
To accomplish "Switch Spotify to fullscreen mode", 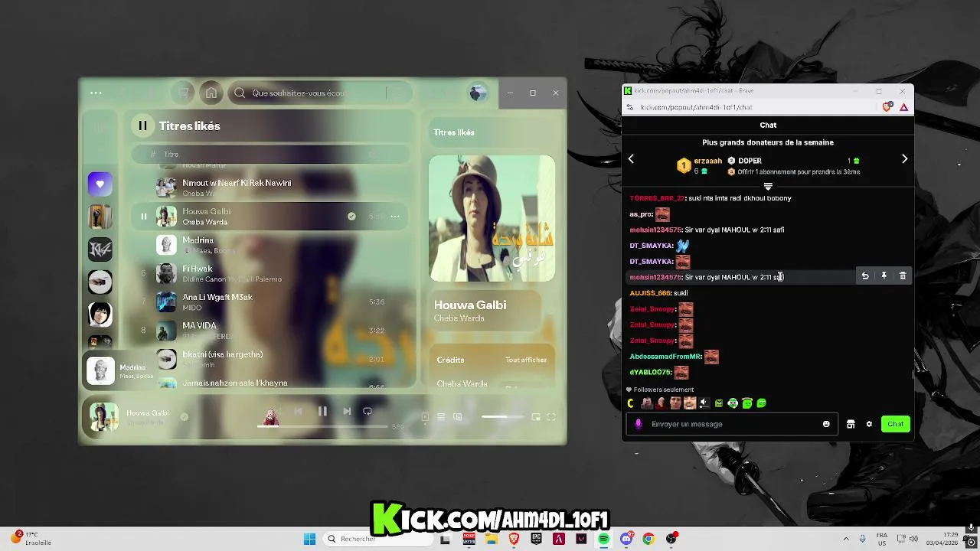I will tap(551, 417).
